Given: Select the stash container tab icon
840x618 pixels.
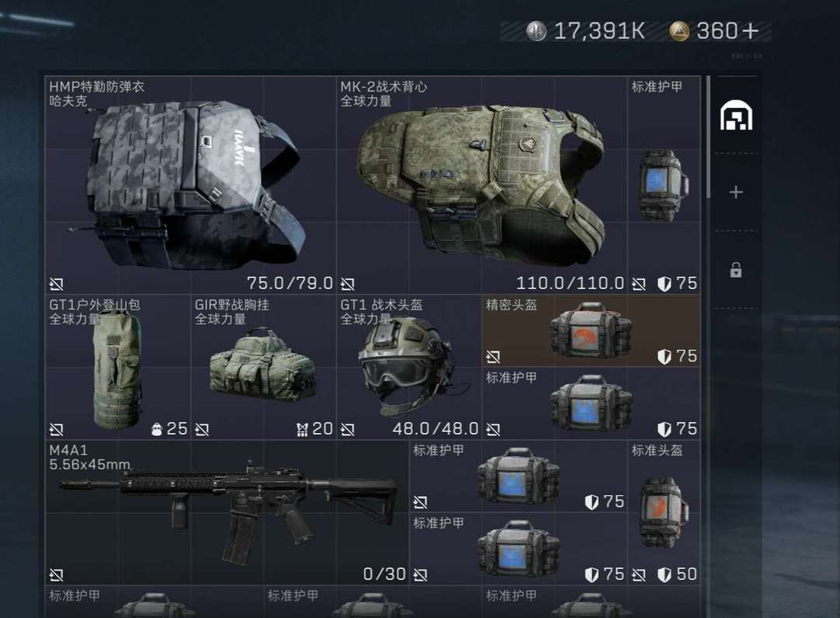Looking at the screenshot, I should click(x=736, y=116).
